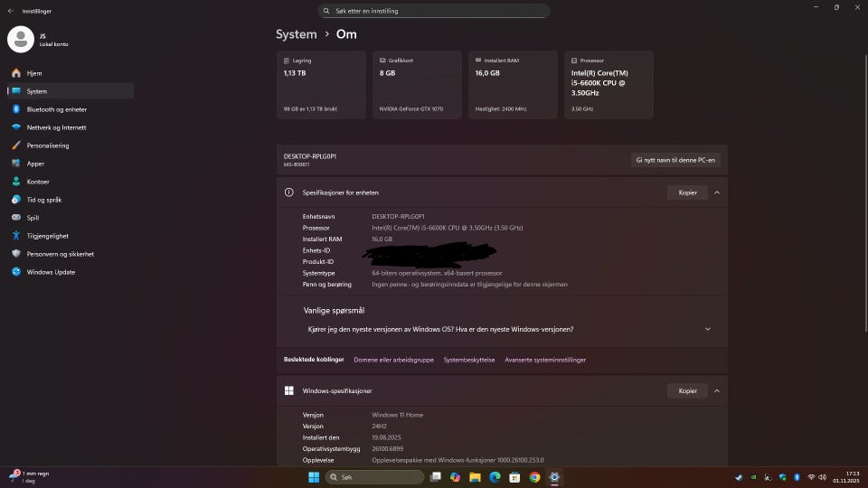
Task: Click the 'Windows 11 Home' version text
Action: (x=397, y=415)
